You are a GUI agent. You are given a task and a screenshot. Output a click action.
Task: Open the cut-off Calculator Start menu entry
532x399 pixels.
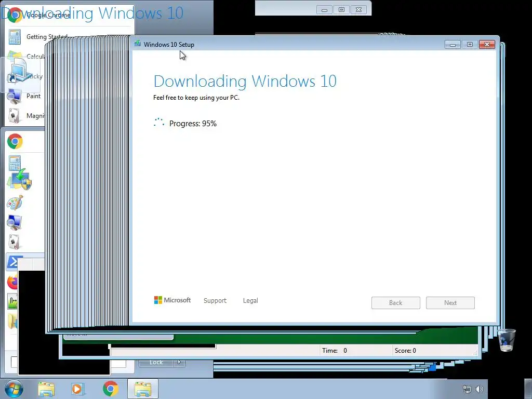tap(25, 57)
